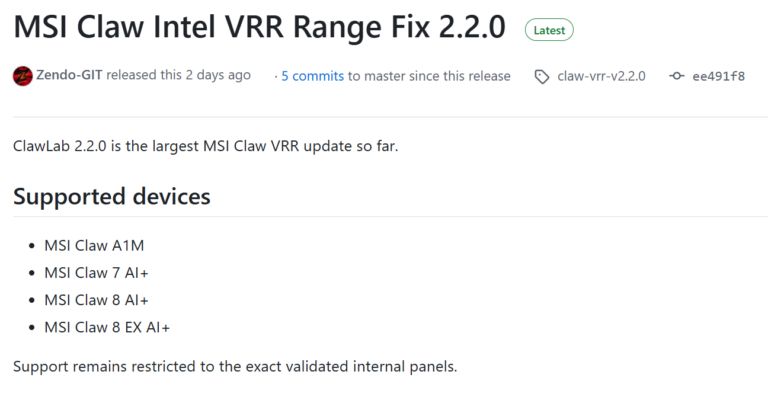Click the '2 days ago' release timestamp
The width and height of the screenshot is (768, 397).
pos(218,75)
